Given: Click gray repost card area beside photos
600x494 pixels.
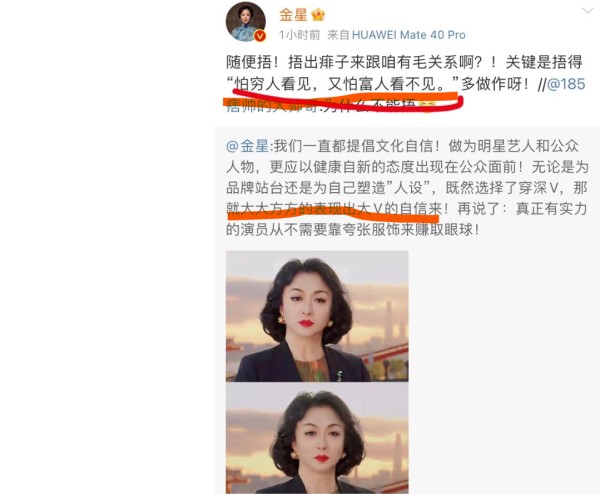Looking at the screenshot, I should click(501, 367).
